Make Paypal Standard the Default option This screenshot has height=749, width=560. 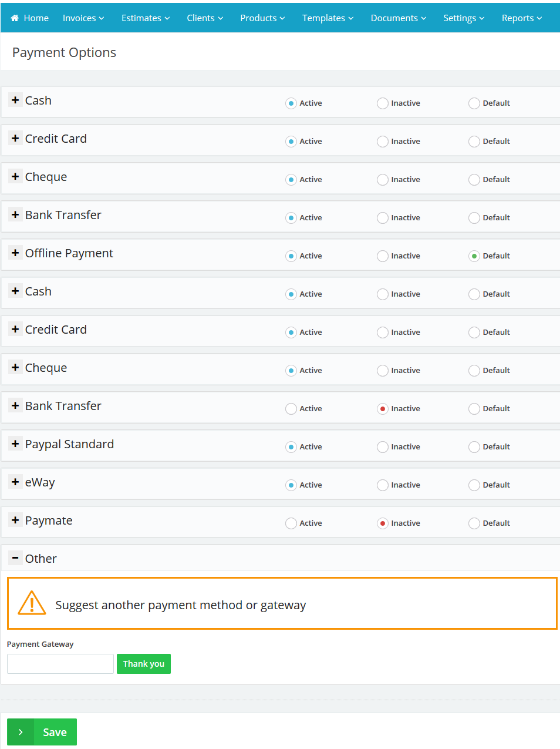point(474,447)
